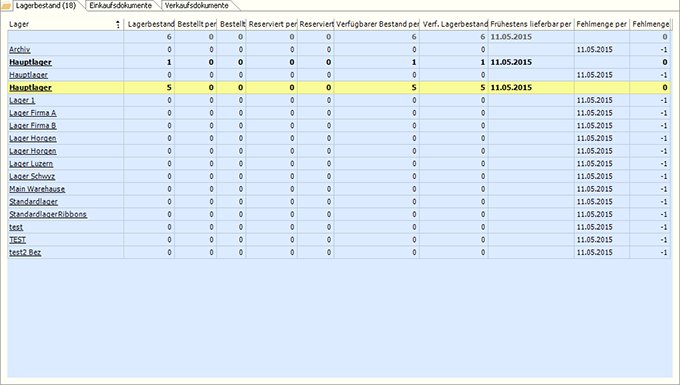Viewport: 680px width, 385px height.
Task: Click Fehlmenge -1 in Lager Luzern row
Action: coord(664,163)
